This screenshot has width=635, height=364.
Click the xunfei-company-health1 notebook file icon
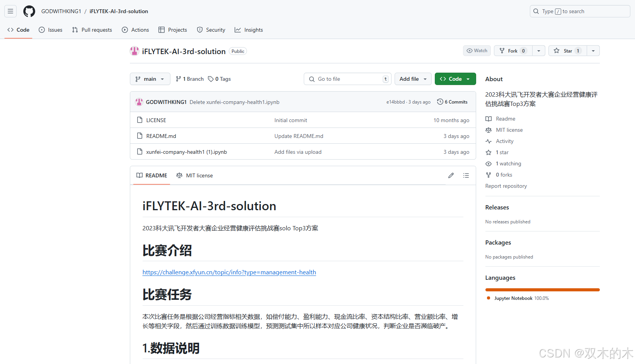click(x=140, y=152)
